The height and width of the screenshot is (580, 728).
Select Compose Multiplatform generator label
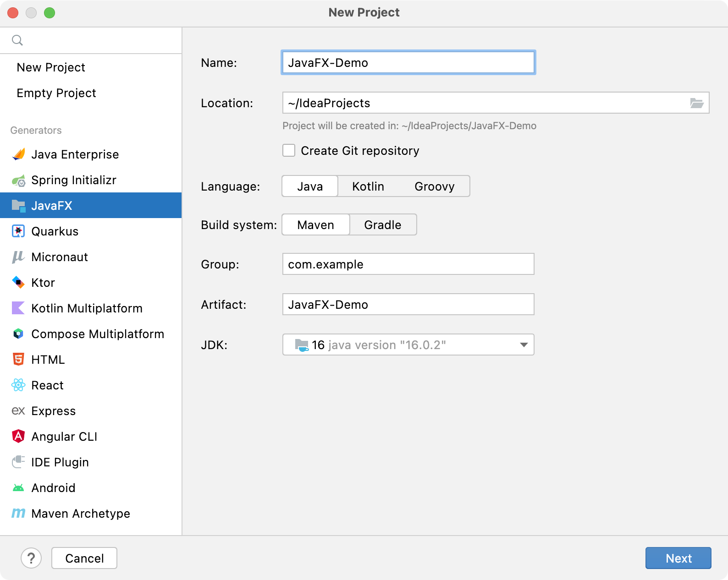pos(98,334)
